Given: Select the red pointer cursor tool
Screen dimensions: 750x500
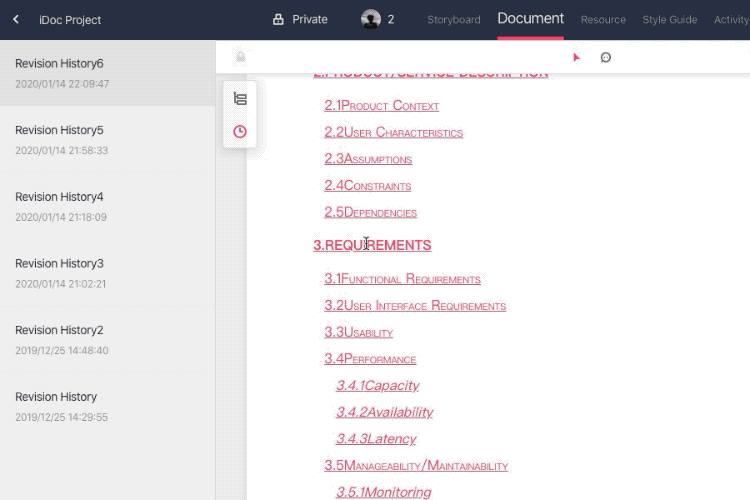Looking at the screenshot, I should 576,57.
